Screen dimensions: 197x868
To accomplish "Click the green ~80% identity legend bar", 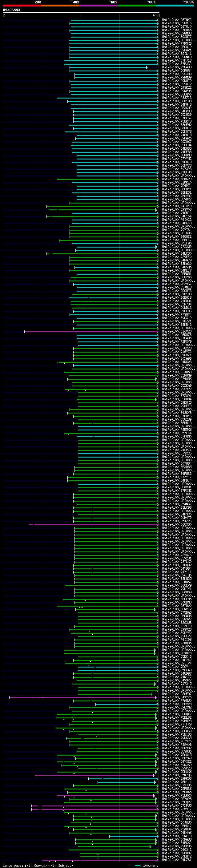I will [x=137, y=6].
